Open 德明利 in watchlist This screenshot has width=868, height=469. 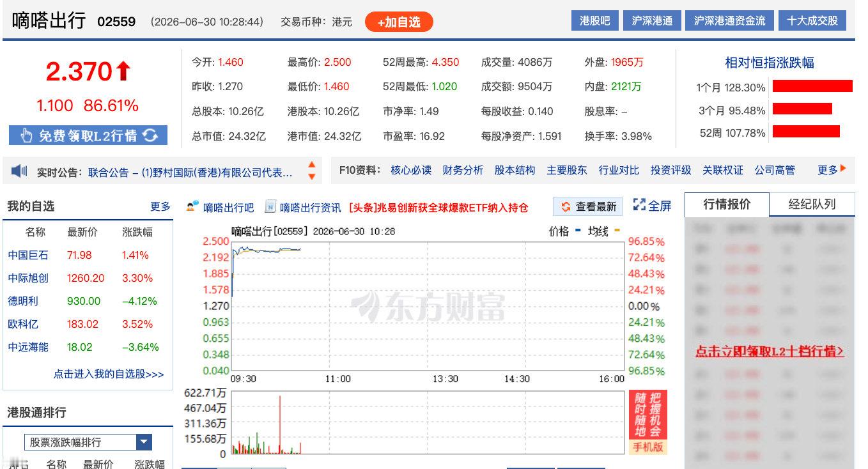coord(23,301)
